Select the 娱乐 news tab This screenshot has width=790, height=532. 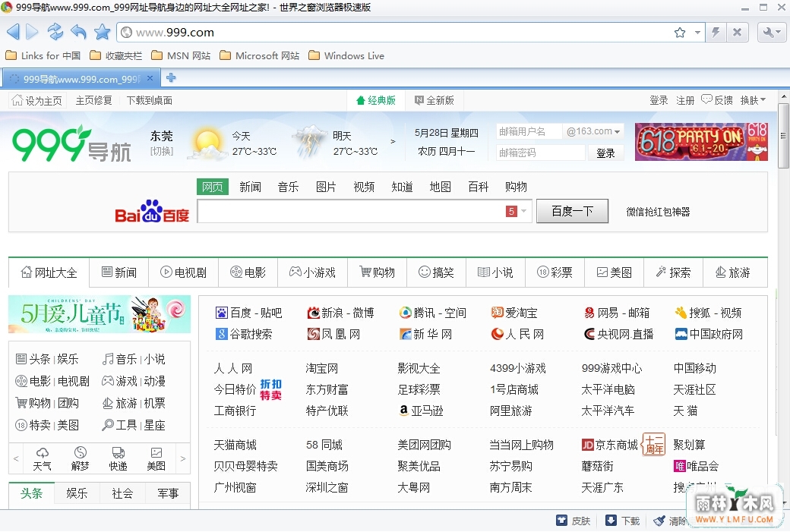point(77,494)
